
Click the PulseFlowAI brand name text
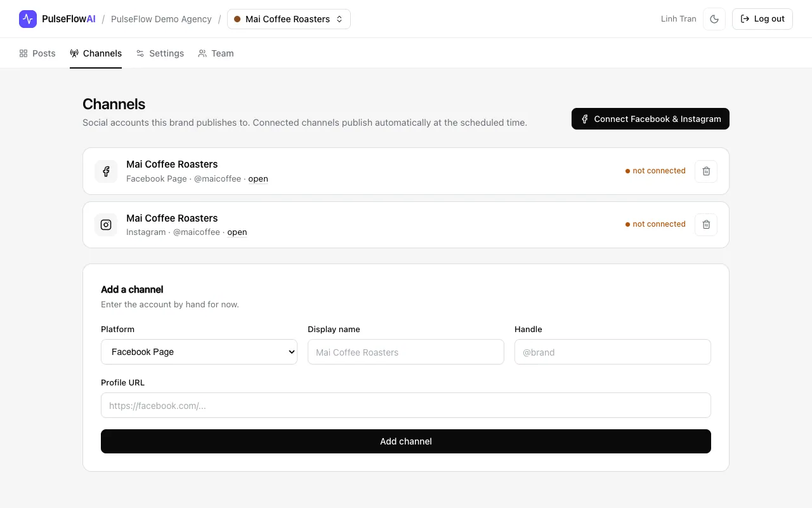pyautogui.click(x=69, y=19)
